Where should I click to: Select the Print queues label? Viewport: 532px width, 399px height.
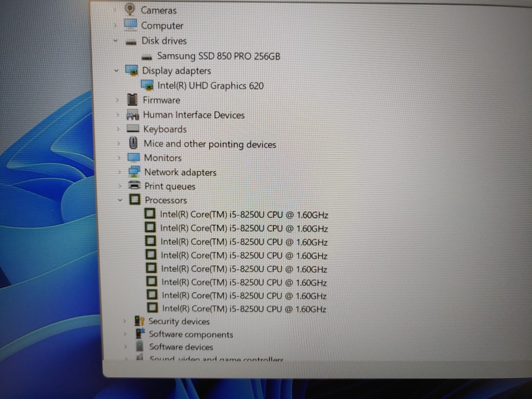pos(170,186)
